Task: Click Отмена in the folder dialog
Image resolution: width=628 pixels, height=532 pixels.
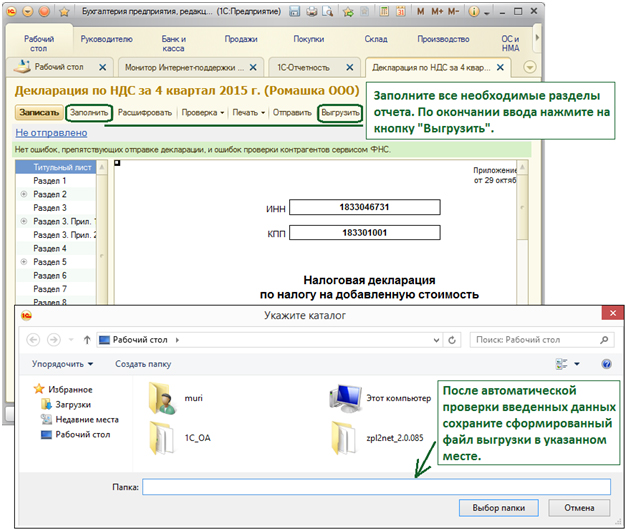Action: point(579,508)
